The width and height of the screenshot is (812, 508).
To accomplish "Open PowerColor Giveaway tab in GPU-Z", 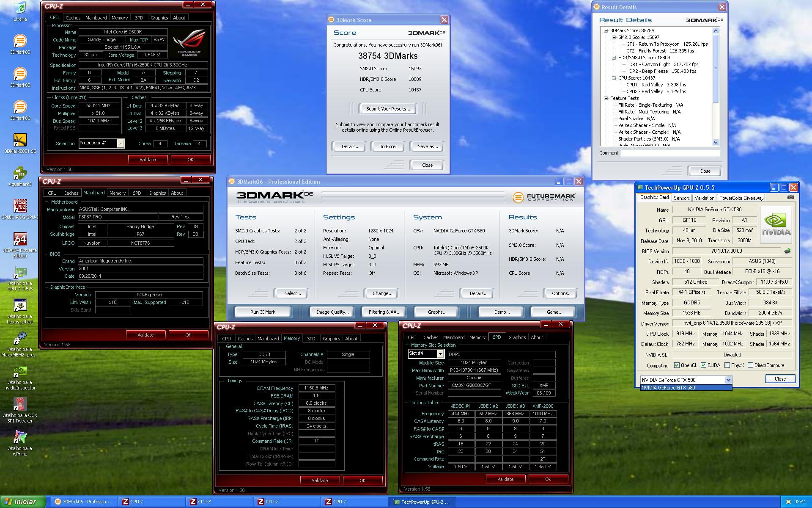I will tap(741, 198).
